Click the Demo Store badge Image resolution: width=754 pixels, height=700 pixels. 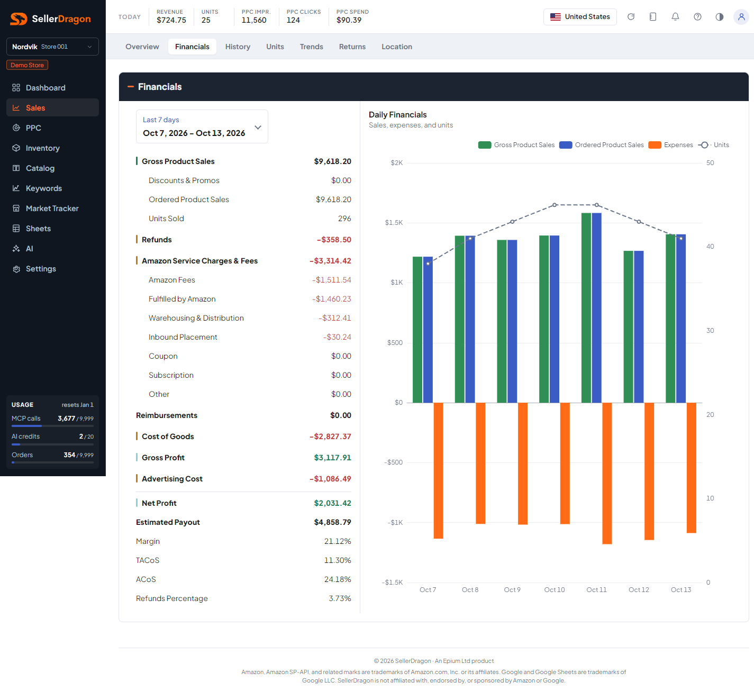pos(27,65)
